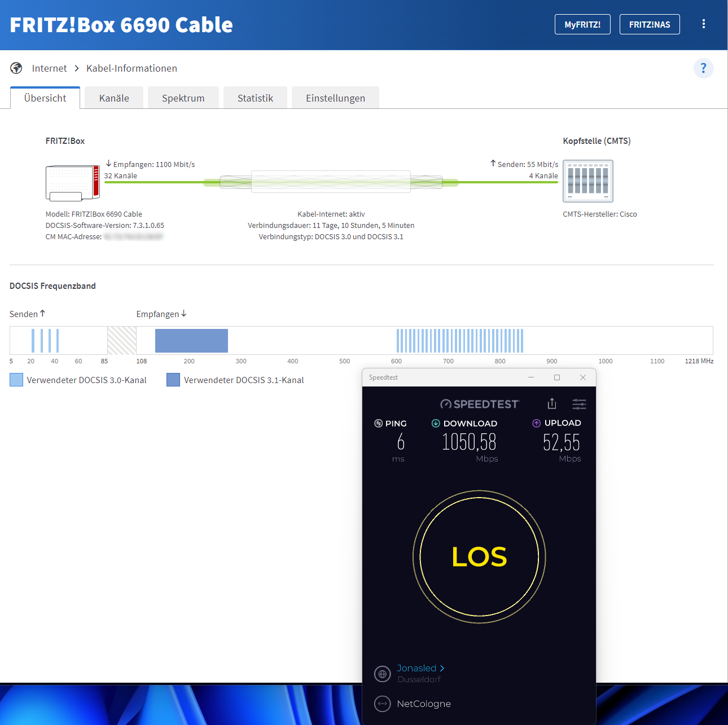The width and height of the screenshot is (728, 725).
Task: Change server via Jonasled link
Action: point(420,668)
